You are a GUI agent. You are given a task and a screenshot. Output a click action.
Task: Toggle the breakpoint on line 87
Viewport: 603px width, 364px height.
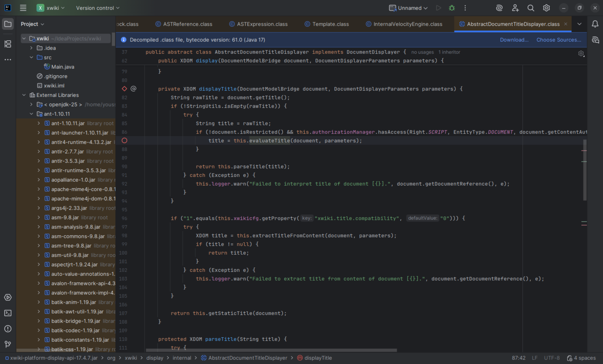[124, 141]
